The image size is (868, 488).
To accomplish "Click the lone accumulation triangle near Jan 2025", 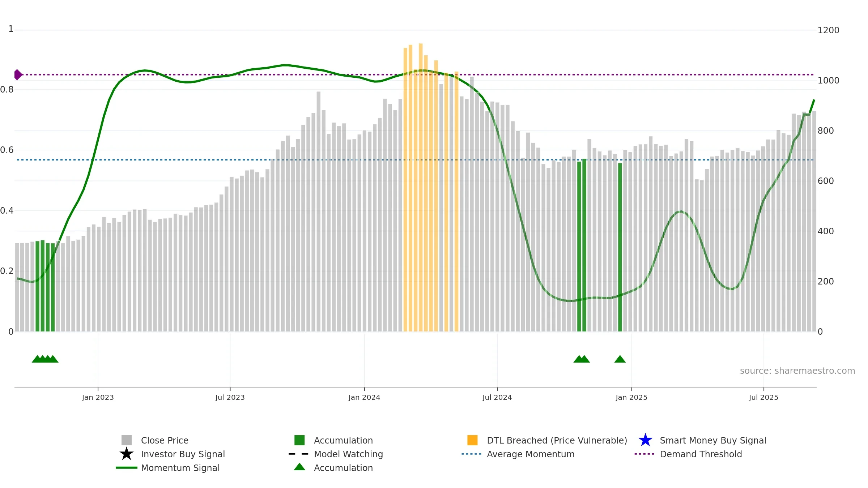I will [620, 359].
